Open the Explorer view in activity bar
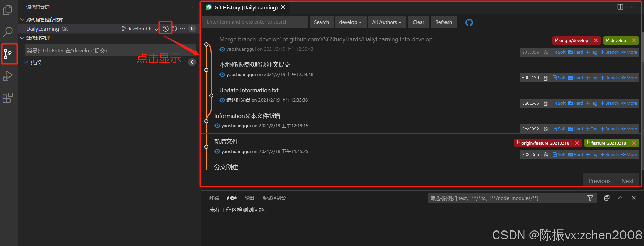The width and height of the screenshot is (644, 246). pyautogui.click(x=8, y=10)
